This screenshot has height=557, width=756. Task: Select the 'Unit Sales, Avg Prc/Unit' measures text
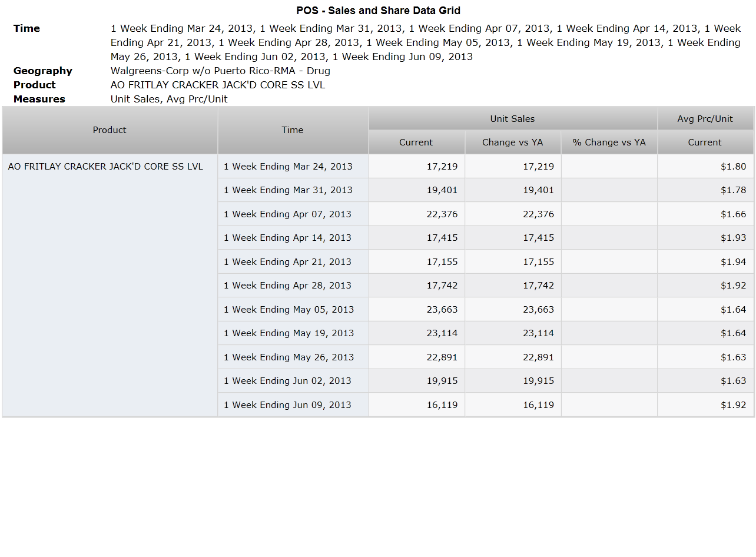point(169,99)
